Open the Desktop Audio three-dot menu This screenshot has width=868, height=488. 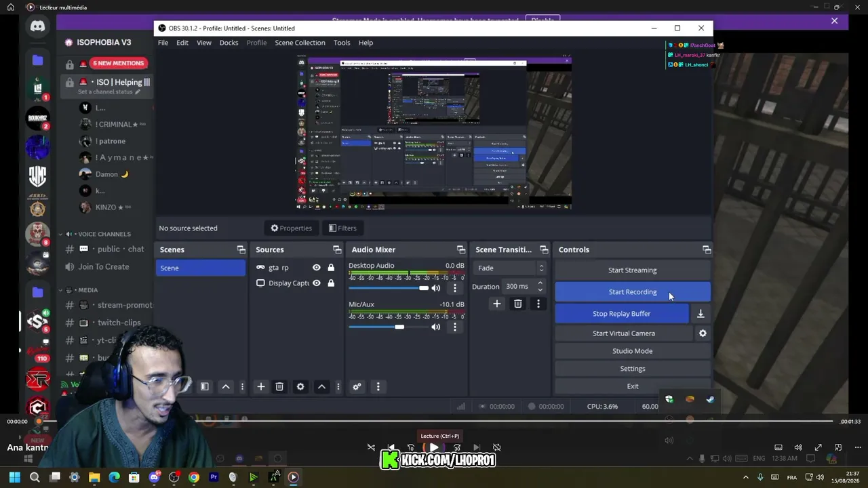(455, 288)
